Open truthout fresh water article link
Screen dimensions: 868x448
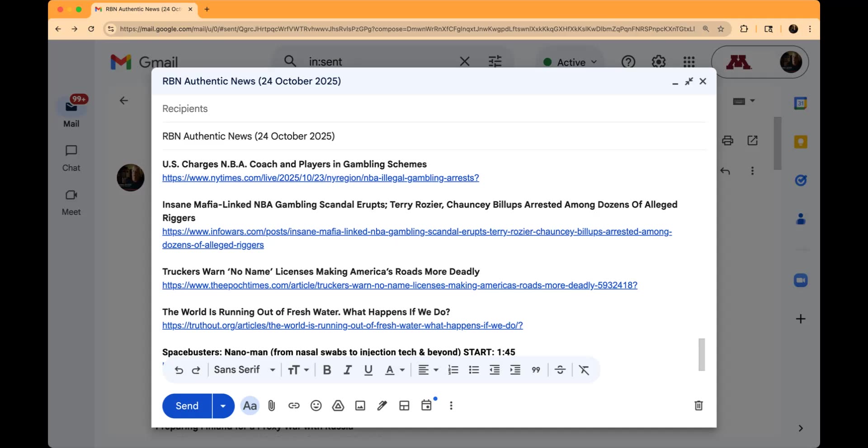[x=342, y=326]
